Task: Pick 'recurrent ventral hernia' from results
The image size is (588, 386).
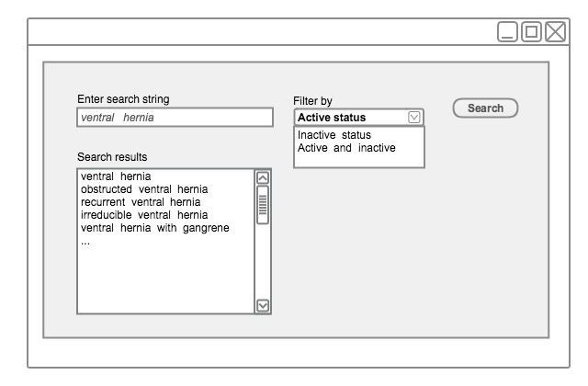Action: [141, 202]
